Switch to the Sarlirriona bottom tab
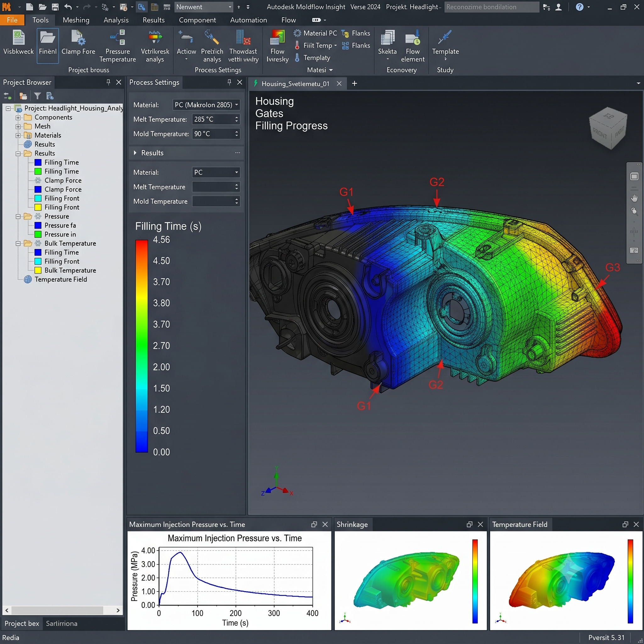 62,623
